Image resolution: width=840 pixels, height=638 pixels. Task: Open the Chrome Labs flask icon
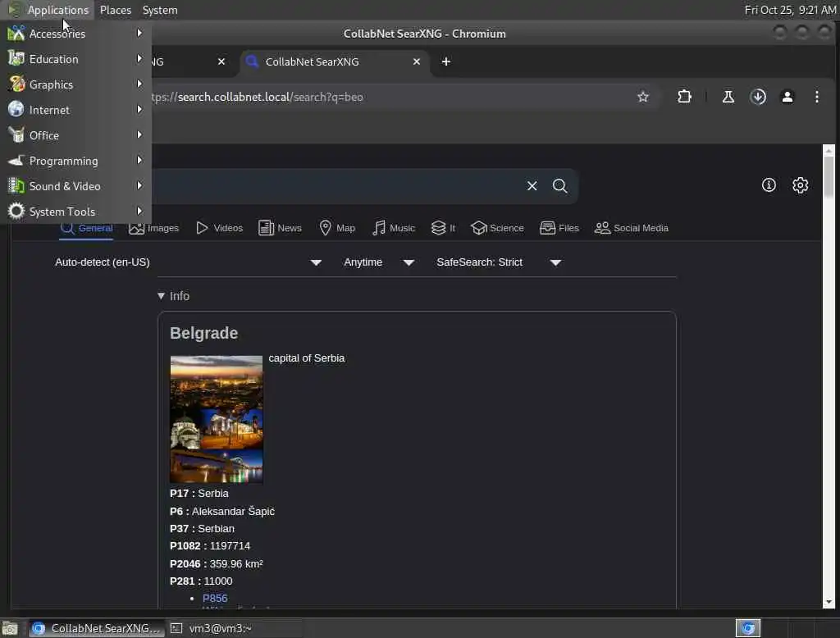coord(728,97)
